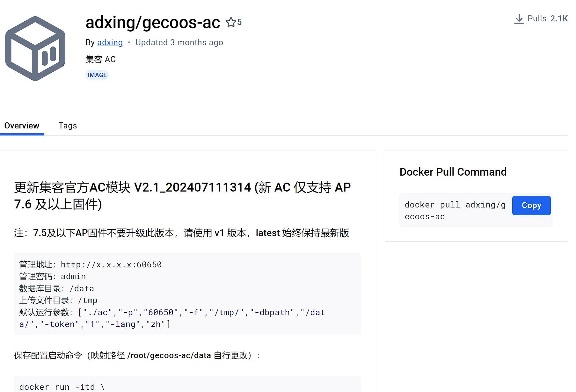Viewport: 576px width, 392px height.
Task: Switch to the Tags tab
Action: [x=68, y=126]
